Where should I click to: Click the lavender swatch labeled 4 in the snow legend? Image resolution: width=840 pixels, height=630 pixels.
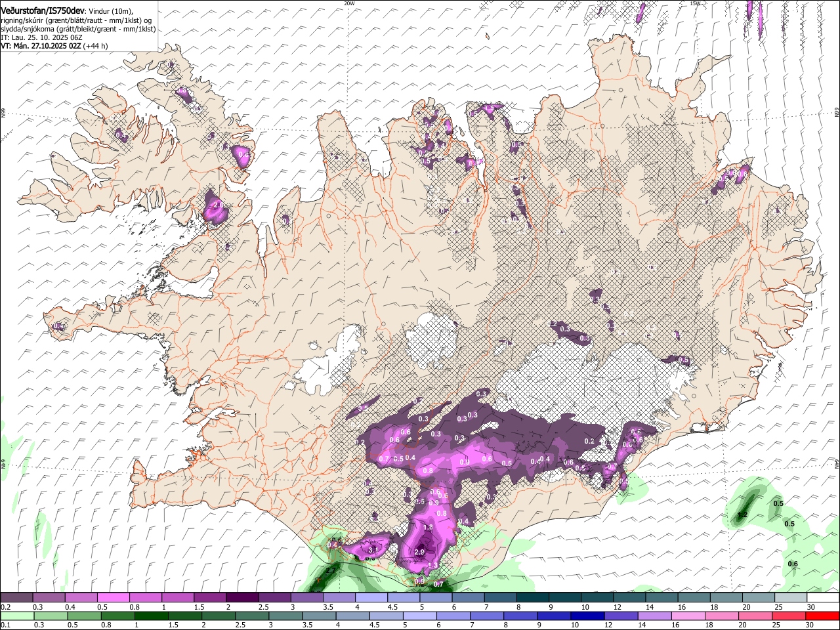(x=371, y=598)
